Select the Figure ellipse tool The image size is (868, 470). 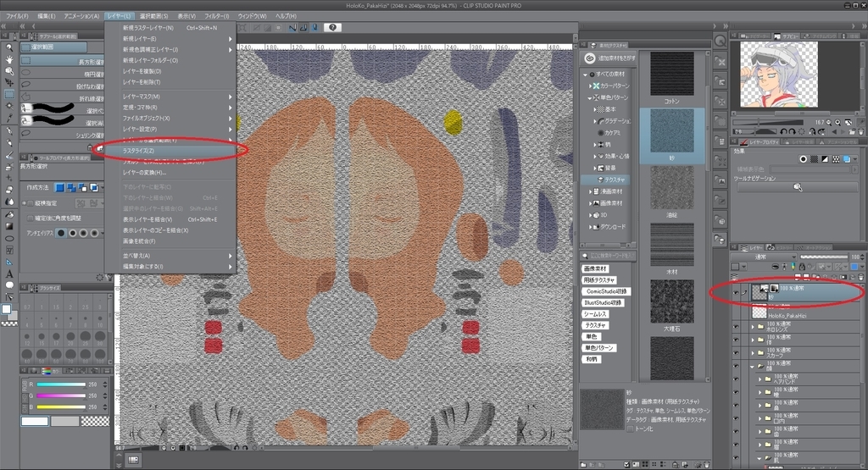[8, 238]
